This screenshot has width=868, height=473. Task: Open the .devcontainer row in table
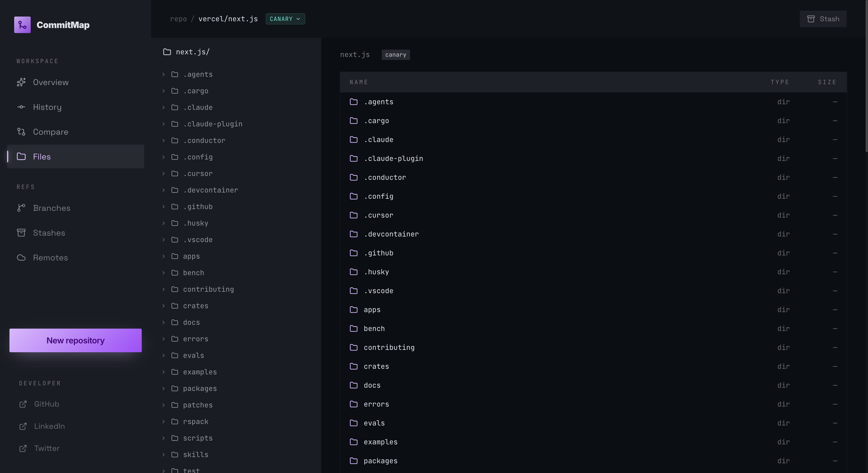(x=593, y=234)
